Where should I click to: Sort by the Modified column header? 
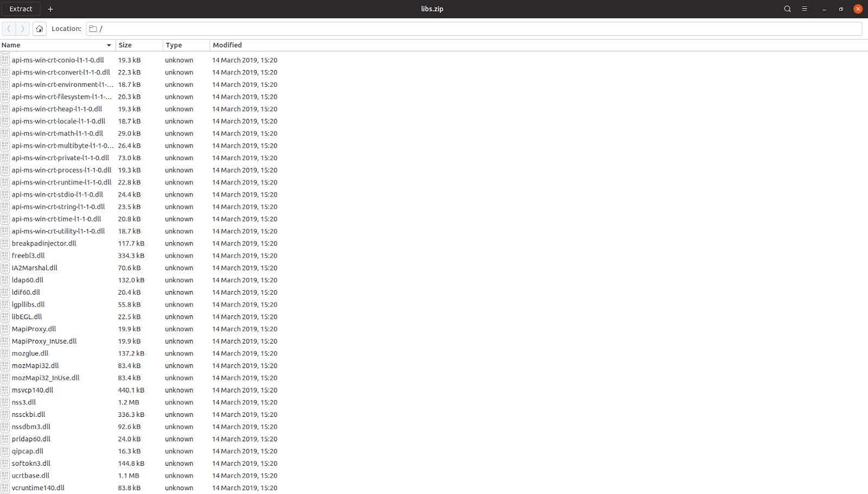227,45
